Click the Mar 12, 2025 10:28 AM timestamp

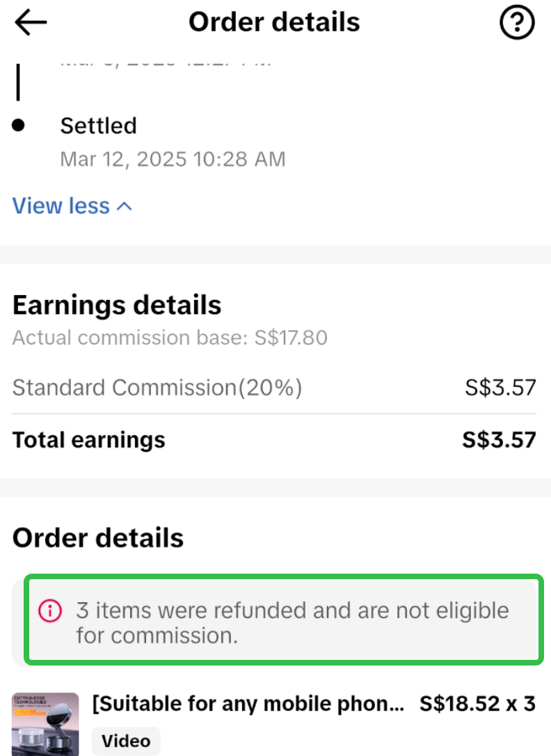pos(173,159)
